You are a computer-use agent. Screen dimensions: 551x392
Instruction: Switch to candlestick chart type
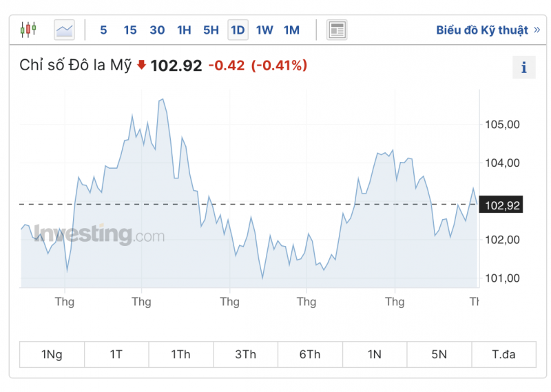28,30
